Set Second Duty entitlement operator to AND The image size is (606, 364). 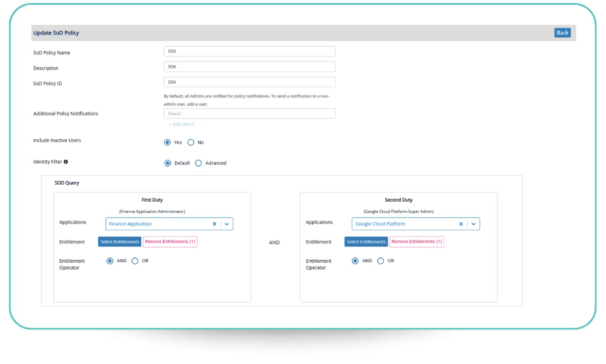pyautogui.click(x=356, y=261)
